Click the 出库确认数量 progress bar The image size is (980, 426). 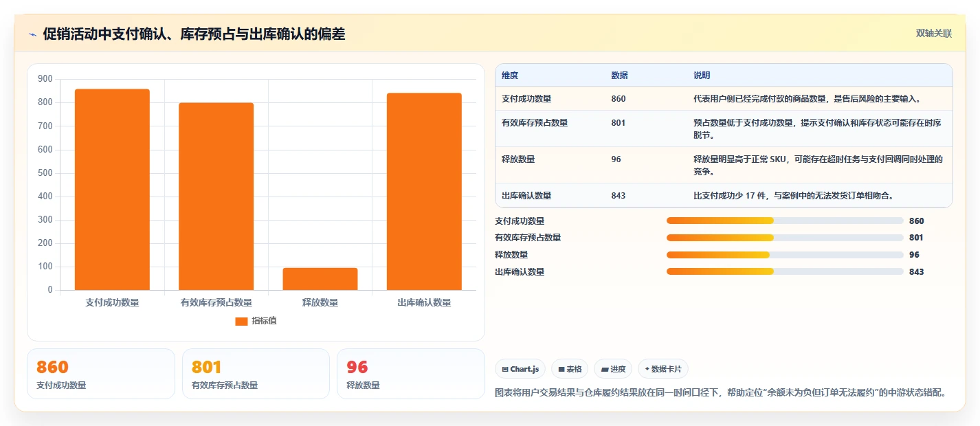tap(785, 271)
